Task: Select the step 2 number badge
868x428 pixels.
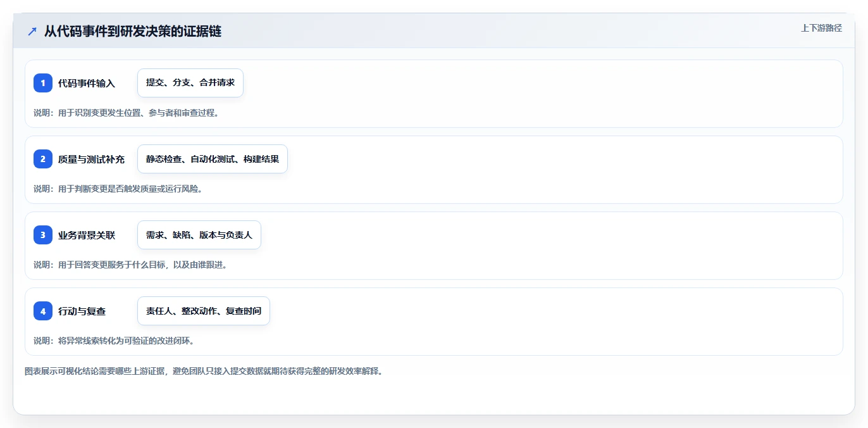Action: pos(43,159)
